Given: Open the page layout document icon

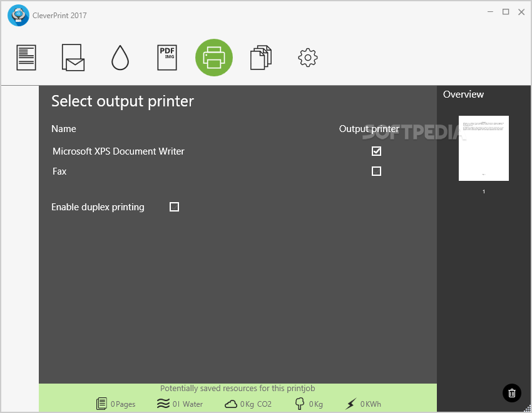Looking at the screenshot, I should coord(26,58).
